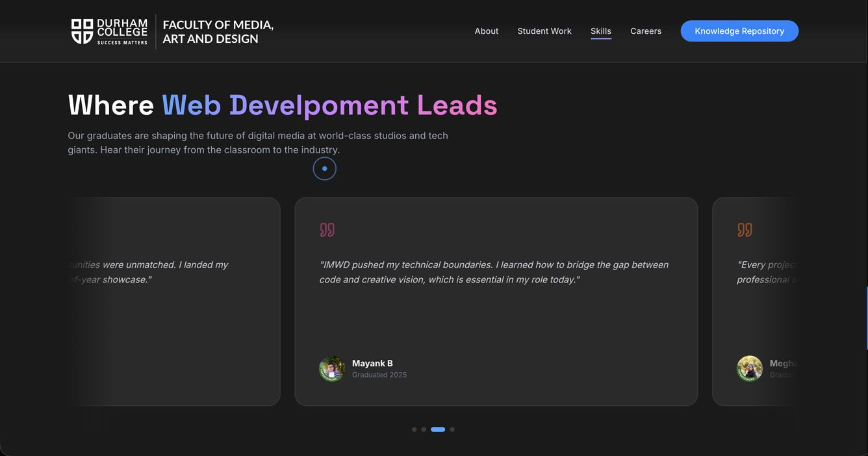Screen dimensions: 868x456
Task: Click the 'IMWD pushed my technical boundaries' quote
Action: coord(494,272)
